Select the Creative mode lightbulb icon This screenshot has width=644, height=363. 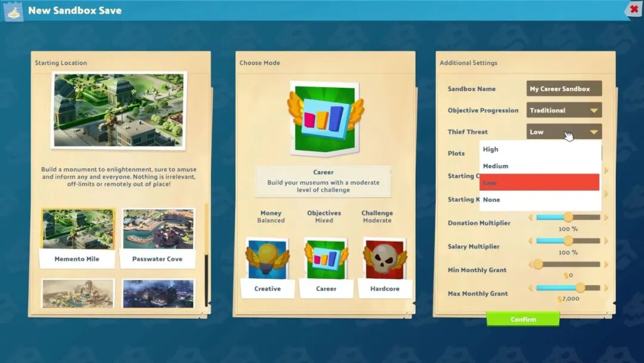coord(267,259)
